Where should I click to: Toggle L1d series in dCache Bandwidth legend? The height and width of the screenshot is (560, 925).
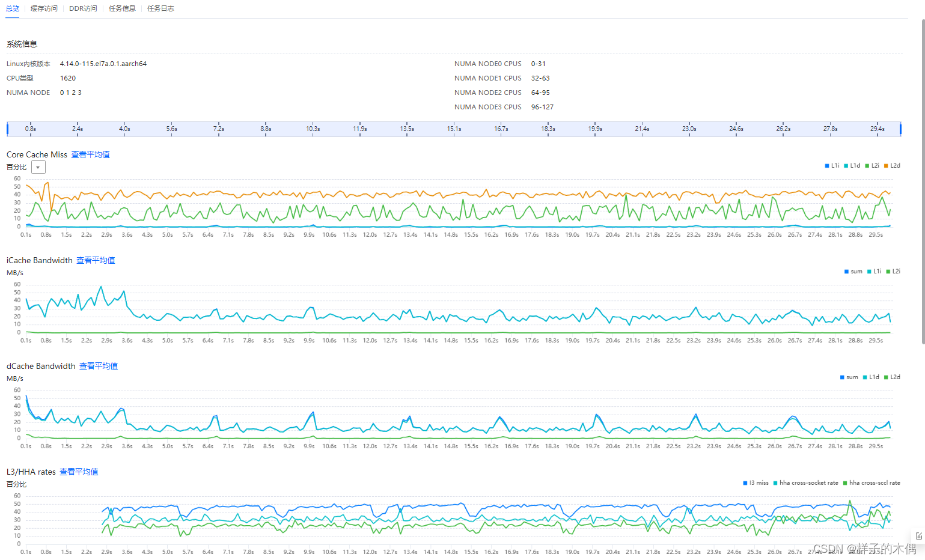871,377
